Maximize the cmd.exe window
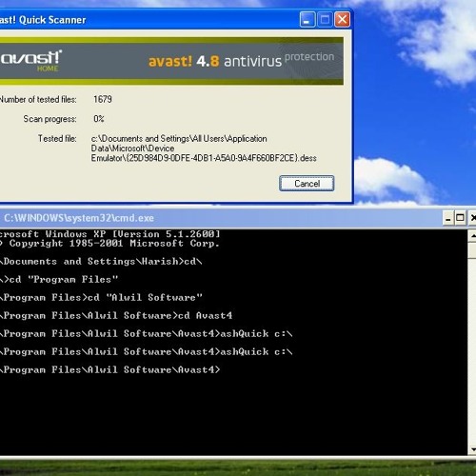Image resolution: width=476 pixels, height=476 pixels. tap(460, 218)
